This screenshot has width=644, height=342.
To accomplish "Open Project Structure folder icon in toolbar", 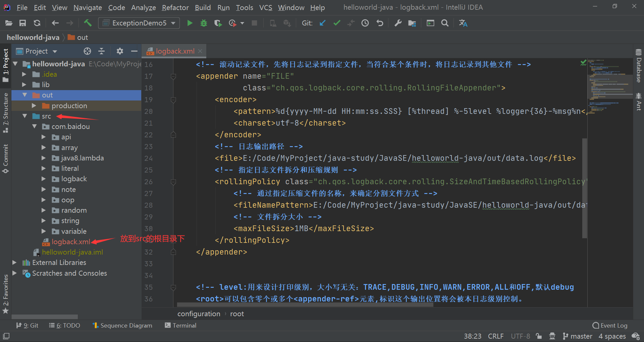I will 412,23.
